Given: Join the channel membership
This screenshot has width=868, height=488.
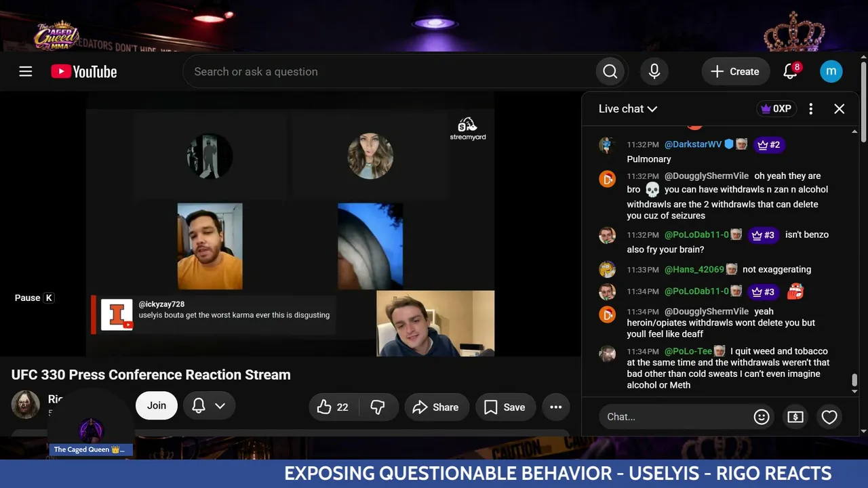Looking at the screenshot, I should tap(157, 405).
